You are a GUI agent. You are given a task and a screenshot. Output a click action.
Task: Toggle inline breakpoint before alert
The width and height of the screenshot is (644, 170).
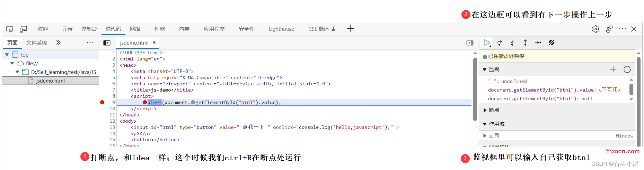click(x=145, y=102)
